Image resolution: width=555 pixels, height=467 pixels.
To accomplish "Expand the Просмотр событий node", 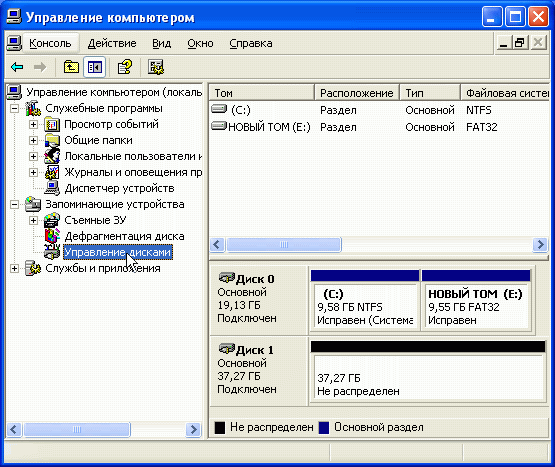I will tap(33, 124).
